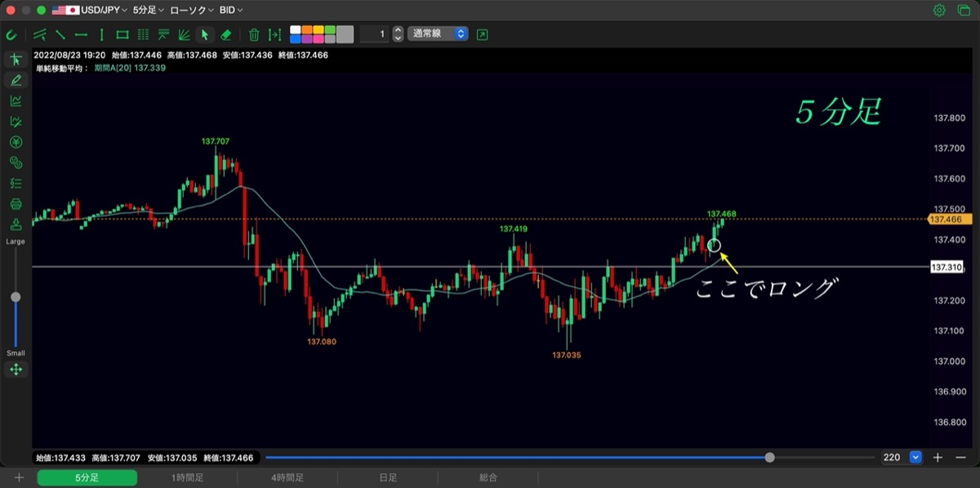Select the eraser tool
Viewport: 980px width, 488px height.
(227, 34)
